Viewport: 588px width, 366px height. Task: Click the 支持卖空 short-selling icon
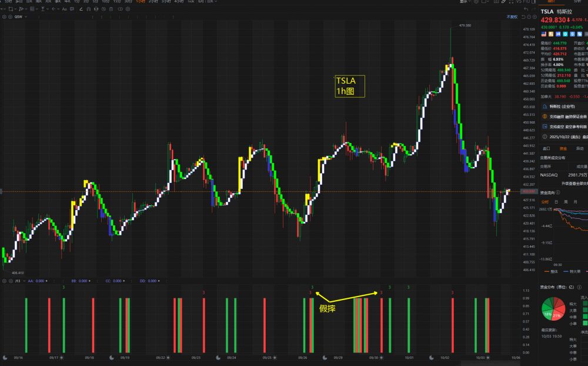pyautogui.click(x=544, y=127)
